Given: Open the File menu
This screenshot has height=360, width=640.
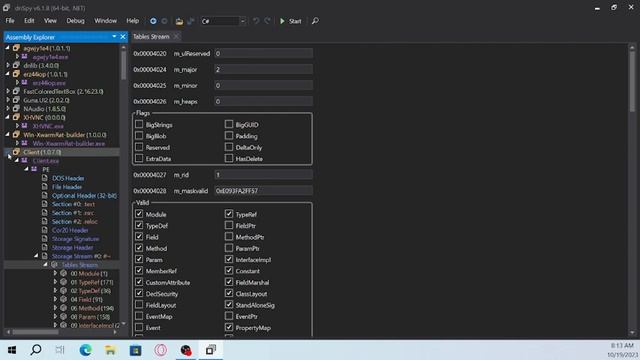Looking at the screenshot, I should click(10, 21).
